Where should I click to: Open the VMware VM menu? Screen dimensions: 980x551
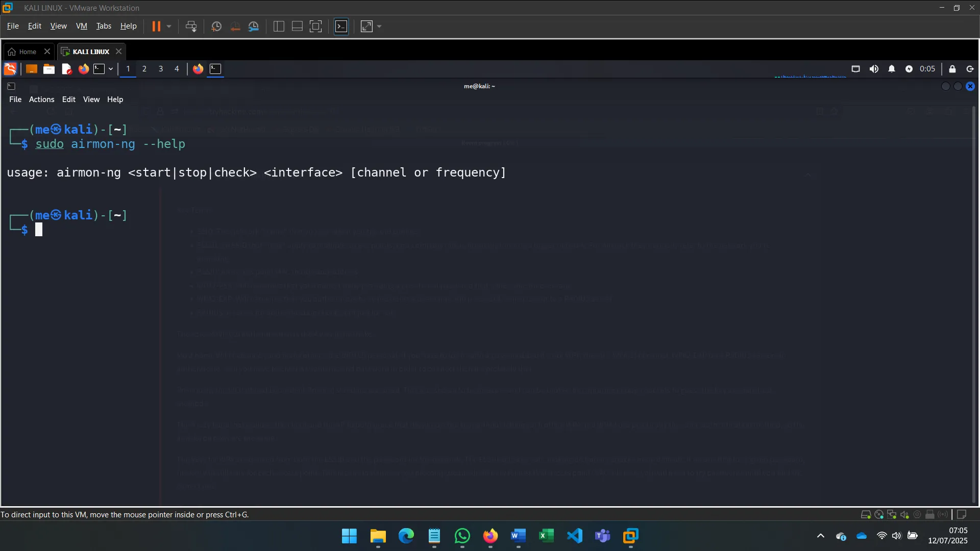click(81, 26)
